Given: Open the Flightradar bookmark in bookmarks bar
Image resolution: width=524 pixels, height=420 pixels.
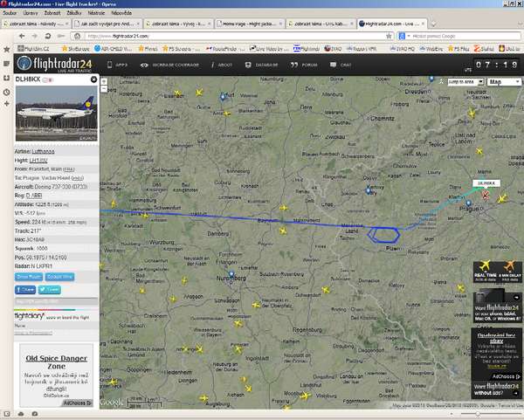Looking at the screenshot, I should [307, 49].
